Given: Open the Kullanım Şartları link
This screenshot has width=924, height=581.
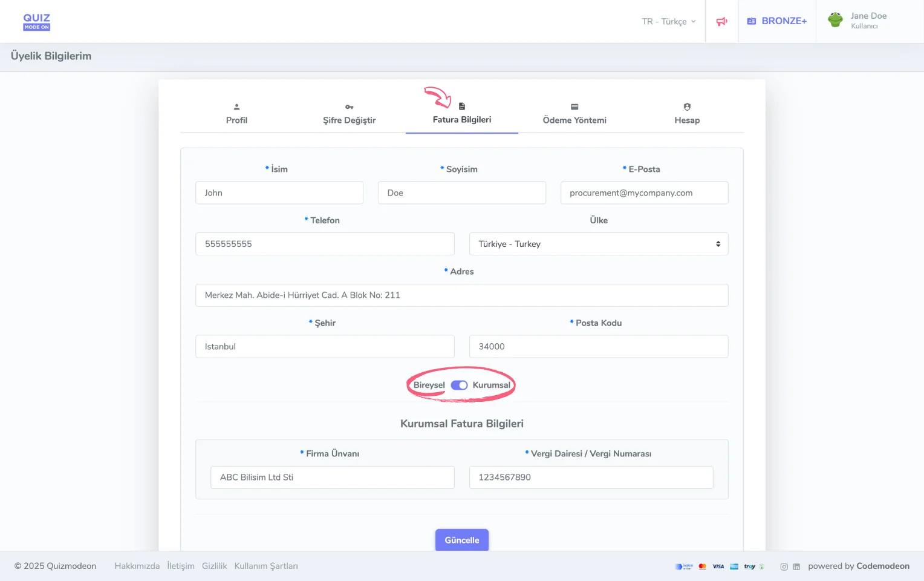Looking at the screenshot, I should point(266,566).
